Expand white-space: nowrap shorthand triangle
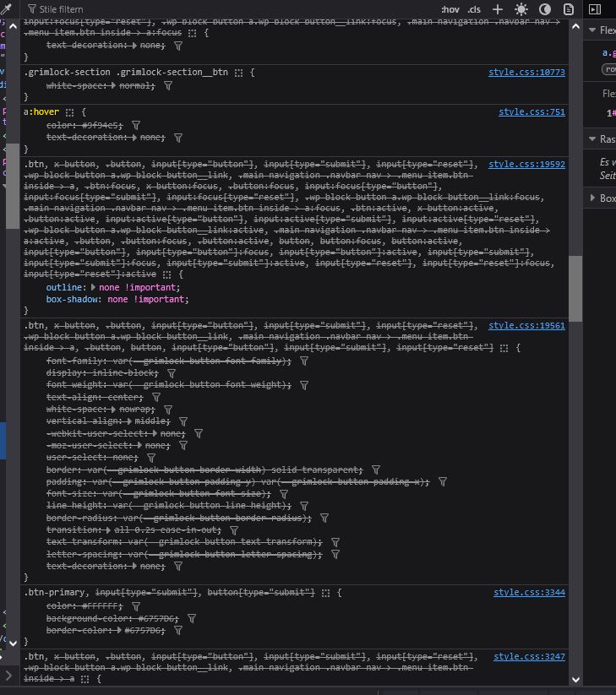Viewport: 616px width, 695px height. pos(113,409)
